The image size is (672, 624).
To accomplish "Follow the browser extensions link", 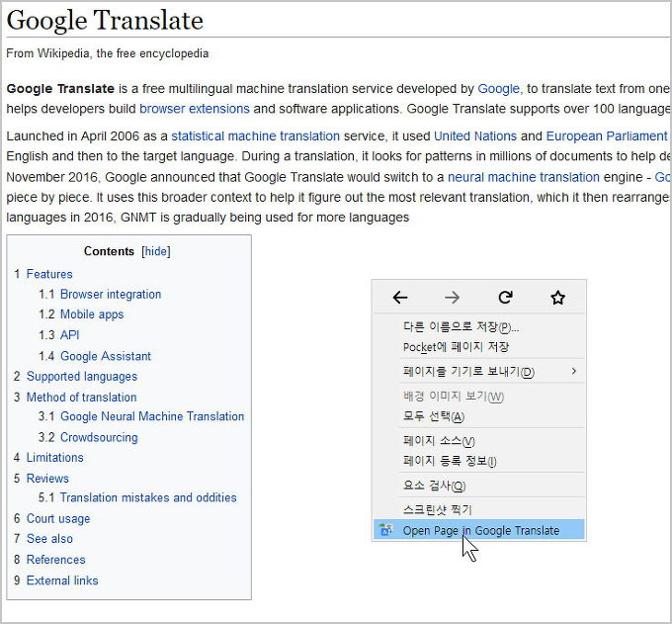I will 195,109.
